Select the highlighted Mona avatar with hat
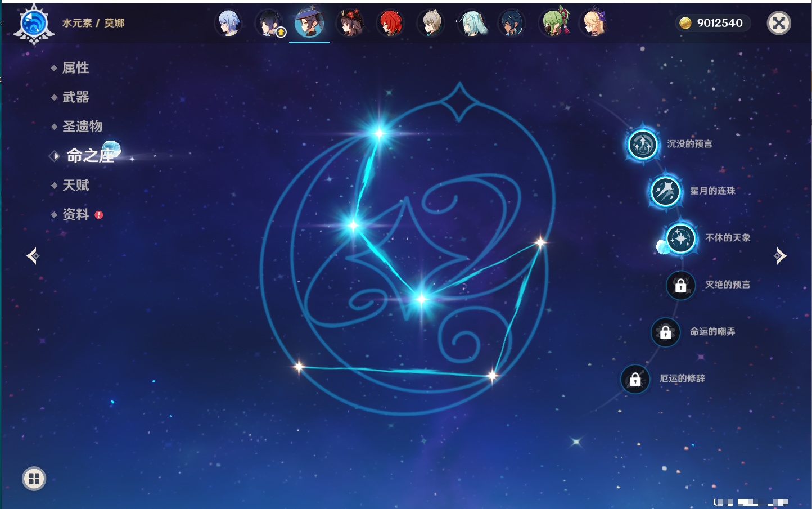This screenshot has width=812, height=509. click(x=309, y=24)
